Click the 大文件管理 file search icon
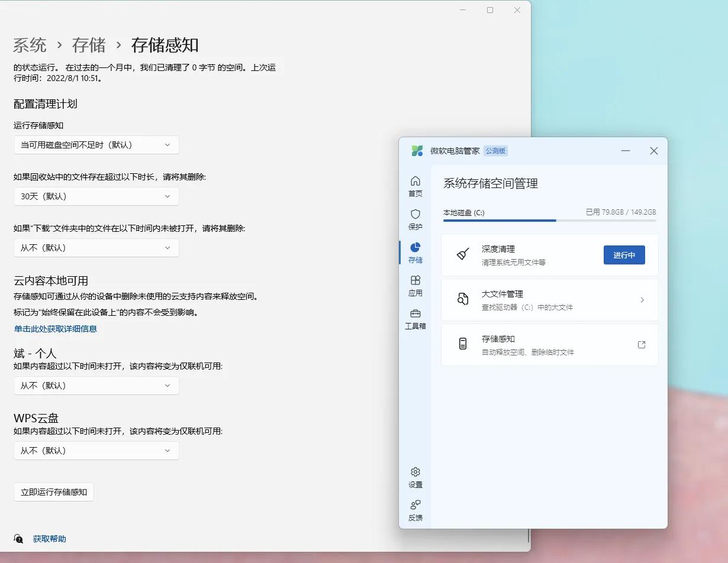This screenshot has width=728, height=563. click(463, 299)
